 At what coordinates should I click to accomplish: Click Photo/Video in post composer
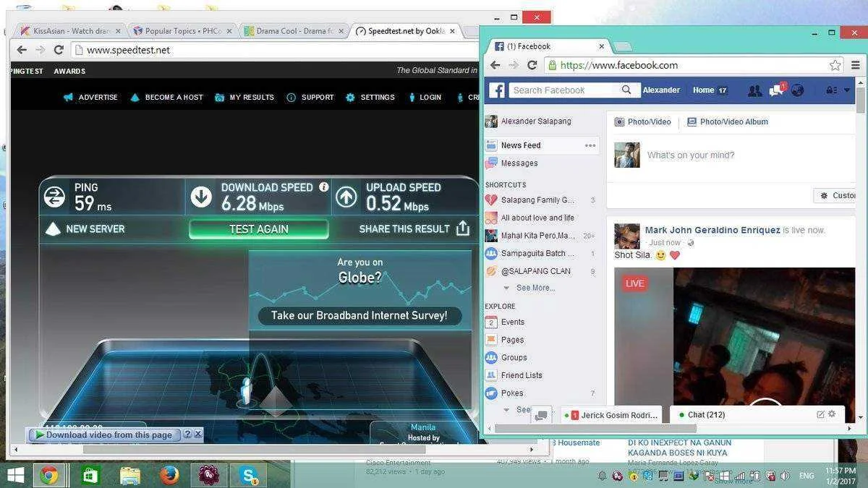coord(642,122)
